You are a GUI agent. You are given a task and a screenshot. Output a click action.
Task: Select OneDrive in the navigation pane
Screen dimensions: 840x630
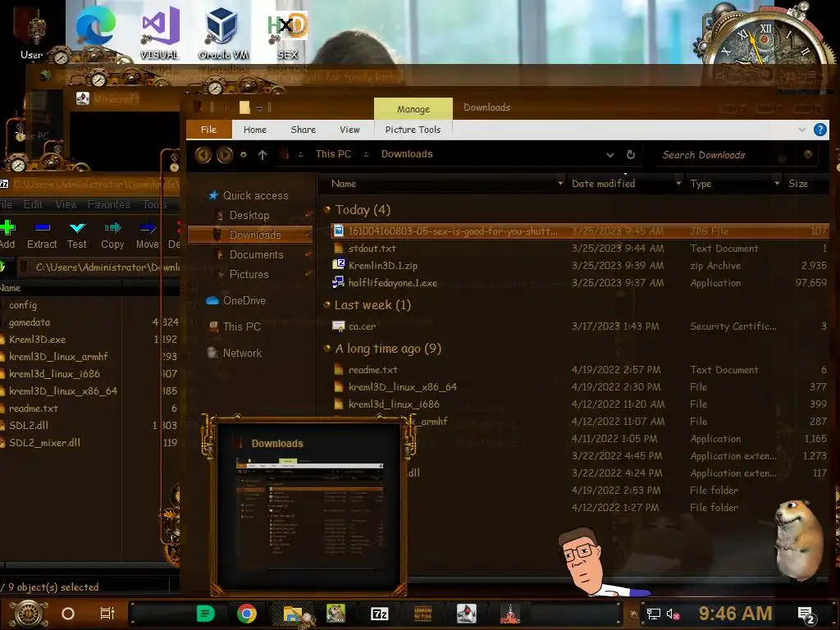pyautogui.click(x=236, y=300)
